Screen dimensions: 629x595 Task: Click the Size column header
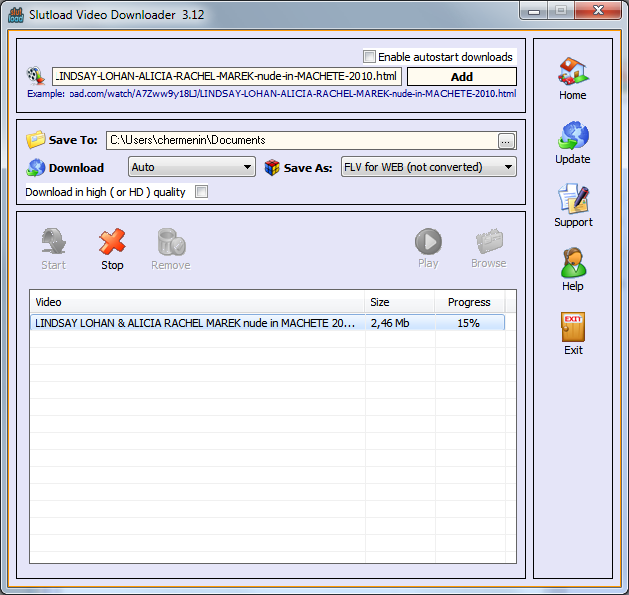[400, 302]
